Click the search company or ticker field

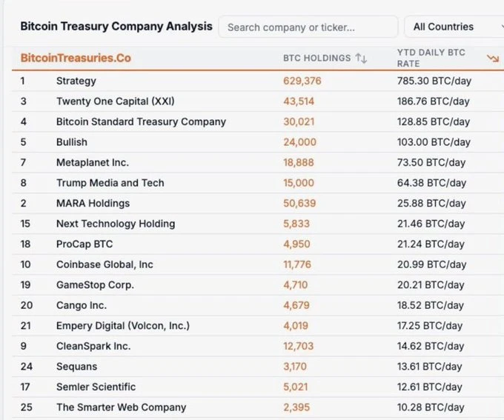(x=308, y=27)
